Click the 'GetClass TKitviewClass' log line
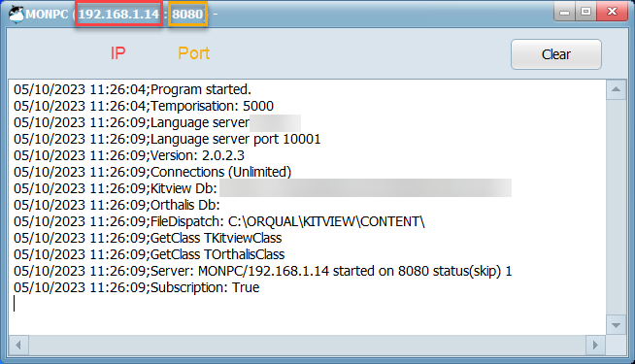 click(148, 238)
